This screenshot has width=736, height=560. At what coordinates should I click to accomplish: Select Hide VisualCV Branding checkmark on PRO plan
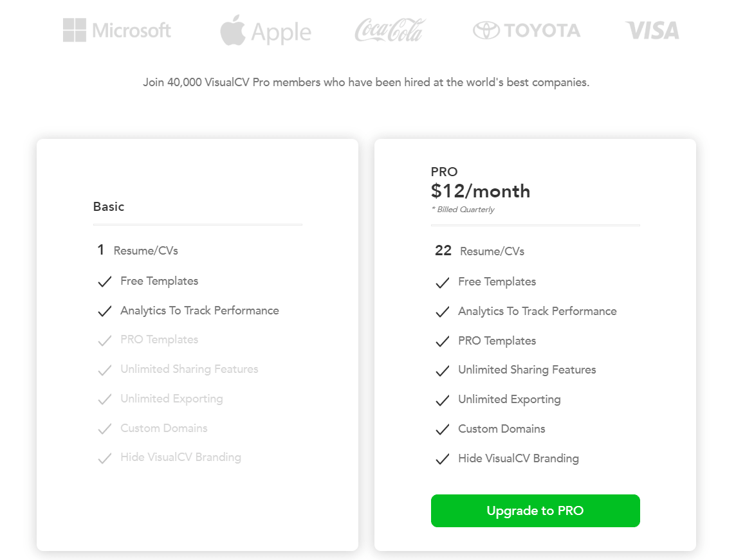[442, 459]
